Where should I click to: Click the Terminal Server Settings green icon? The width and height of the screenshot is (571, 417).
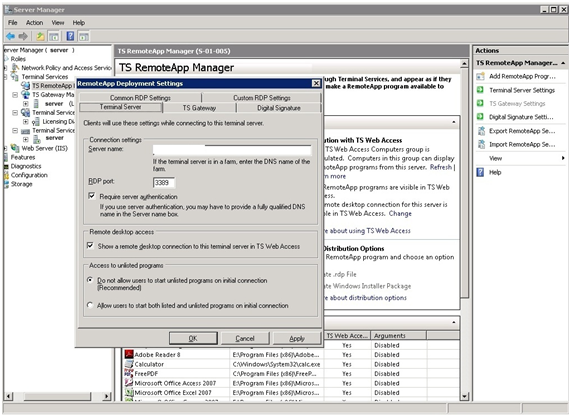click(x=480, y=90)
